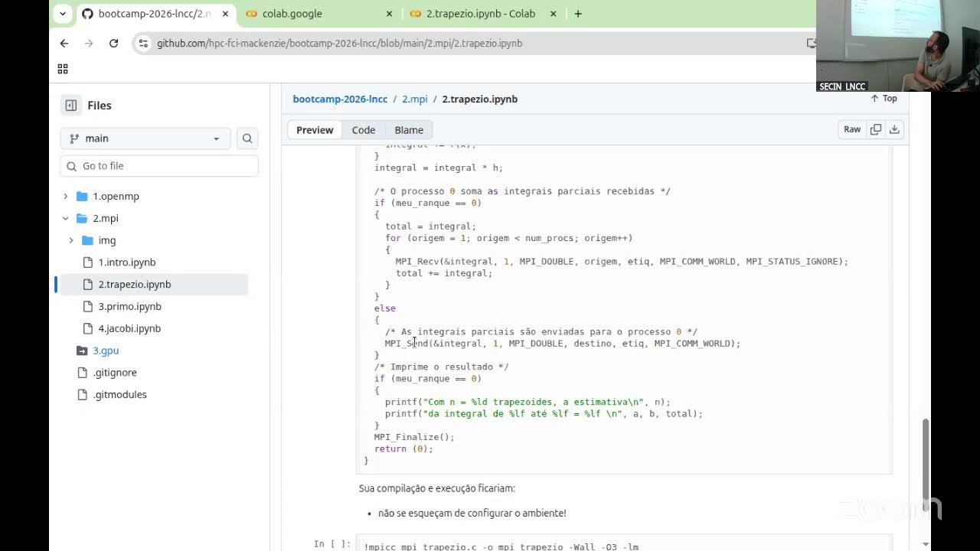The height and width of the screenshot is (551, 980).
Task: Go back to the previous page
Action: coord(64,44)
